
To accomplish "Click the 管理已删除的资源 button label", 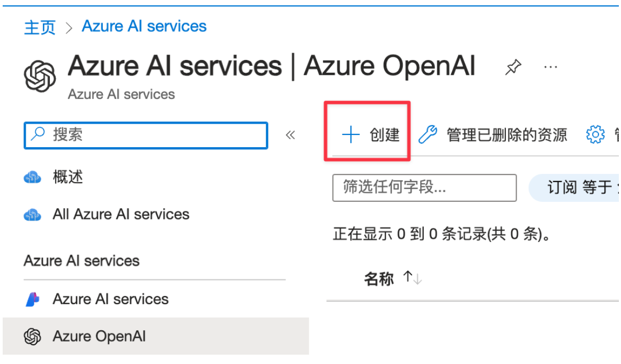I will point(506,135).
